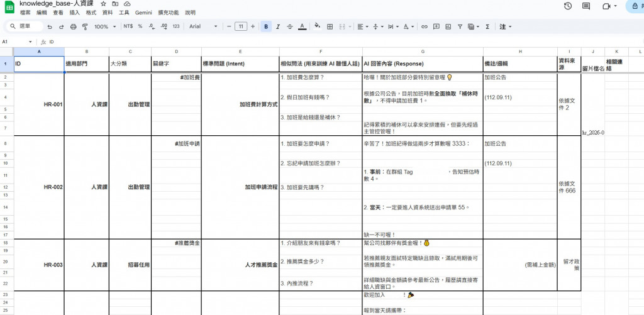644x315 pixels.
Task: Open the filter views dropdown
Action: 474,26
